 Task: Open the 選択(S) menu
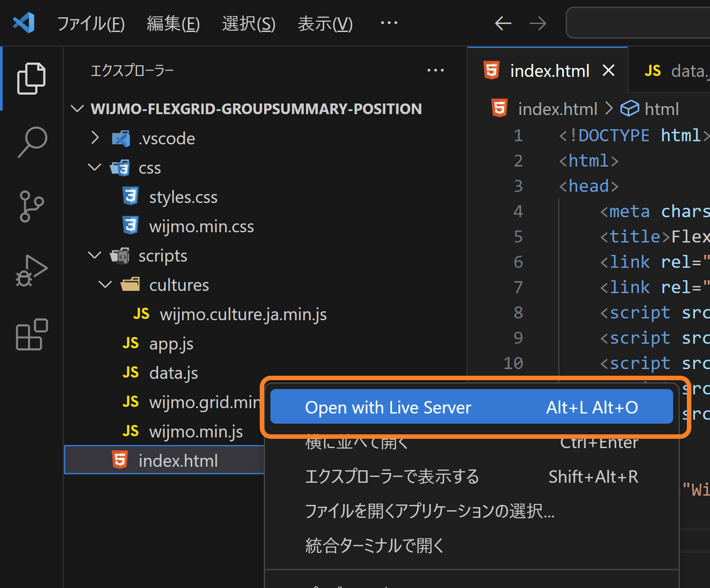coord(249,24)
